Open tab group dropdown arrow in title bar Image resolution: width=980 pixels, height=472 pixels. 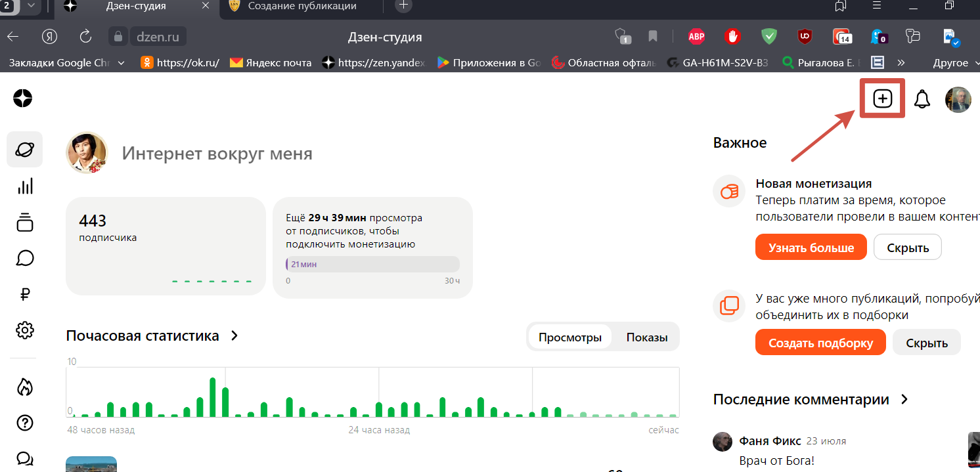(31, 6)
